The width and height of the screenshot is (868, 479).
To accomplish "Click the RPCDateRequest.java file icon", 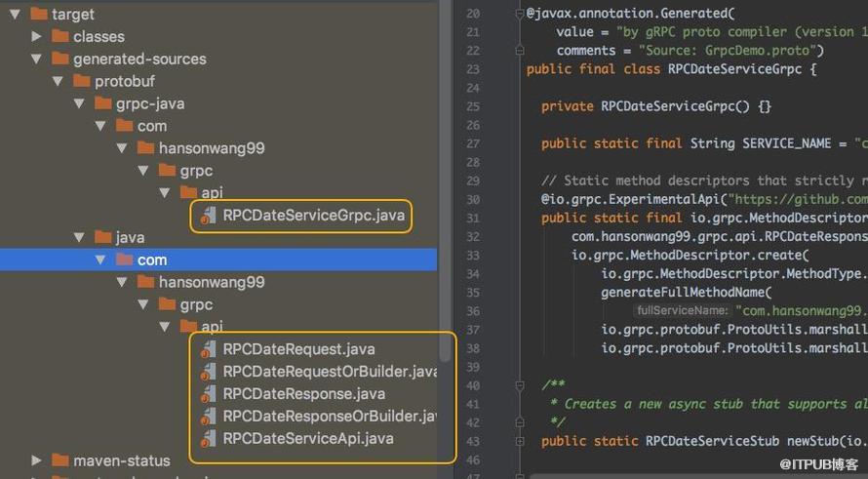I will pos(208,349).
